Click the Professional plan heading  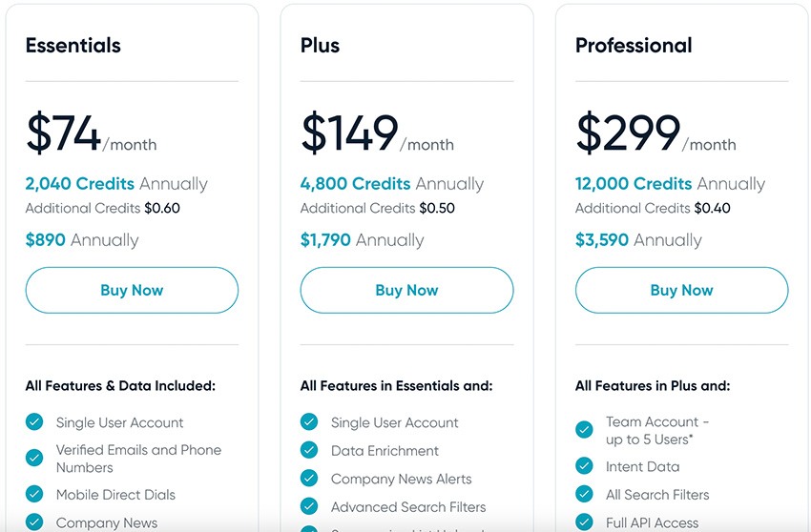point(634,46)
